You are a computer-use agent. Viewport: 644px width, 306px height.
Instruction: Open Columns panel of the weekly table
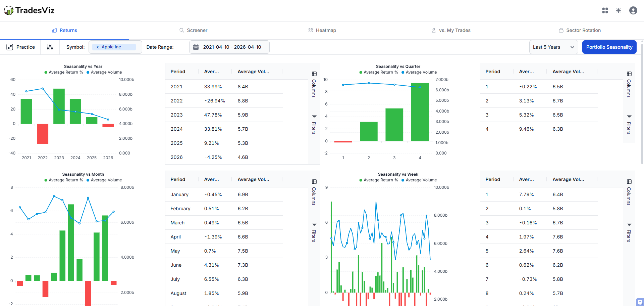tap(629, 192)
